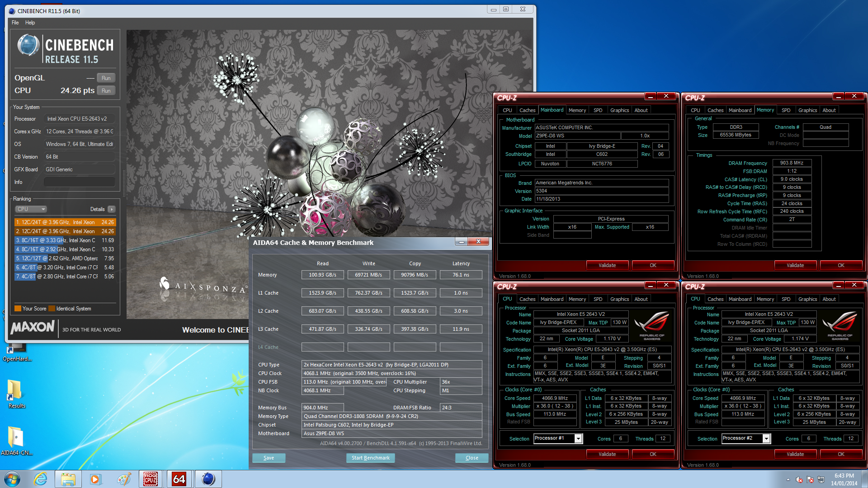Click the BIOS Version field 5304
This screenshot has width=868, height=488.
click(601, 191)
